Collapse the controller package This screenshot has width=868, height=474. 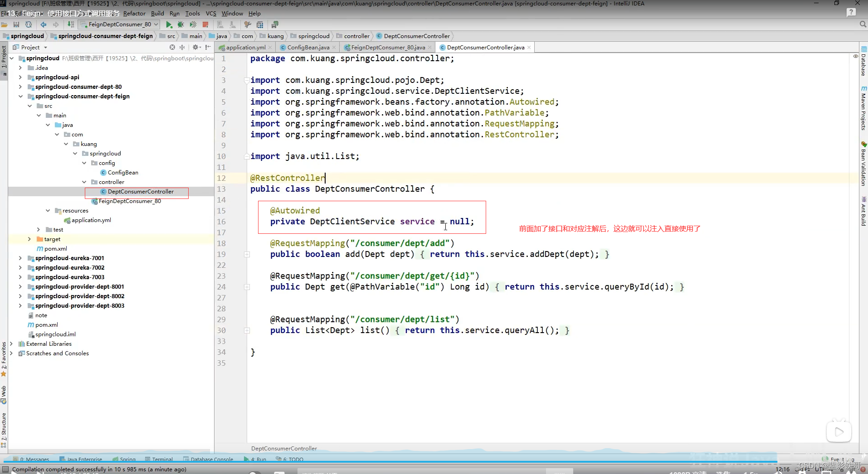pyautogui.click(x=84, y=182)
